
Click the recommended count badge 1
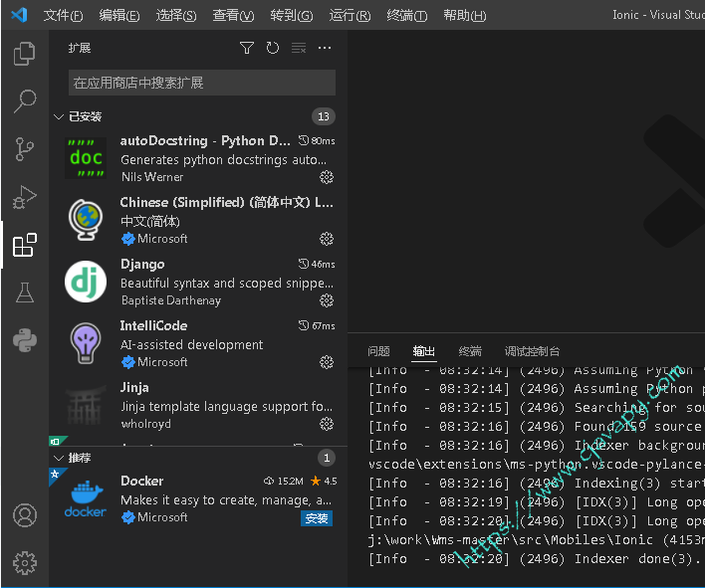click(x=327, y=458)
